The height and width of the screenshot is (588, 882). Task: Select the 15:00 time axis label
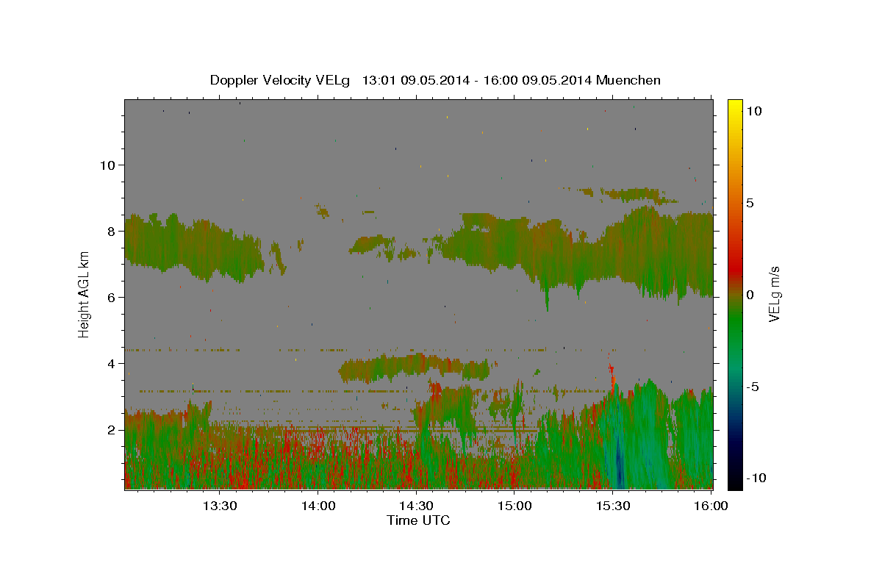515,506
